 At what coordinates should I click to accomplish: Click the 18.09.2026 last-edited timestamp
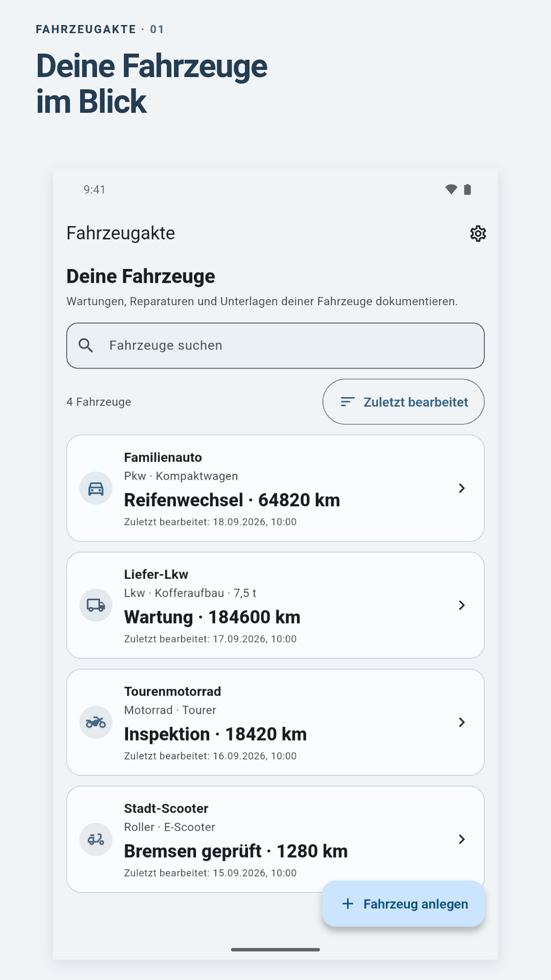coord(210,522)
